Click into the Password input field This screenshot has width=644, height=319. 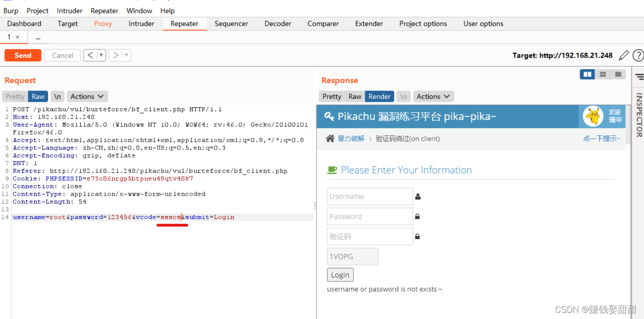[x=370, y=216]
